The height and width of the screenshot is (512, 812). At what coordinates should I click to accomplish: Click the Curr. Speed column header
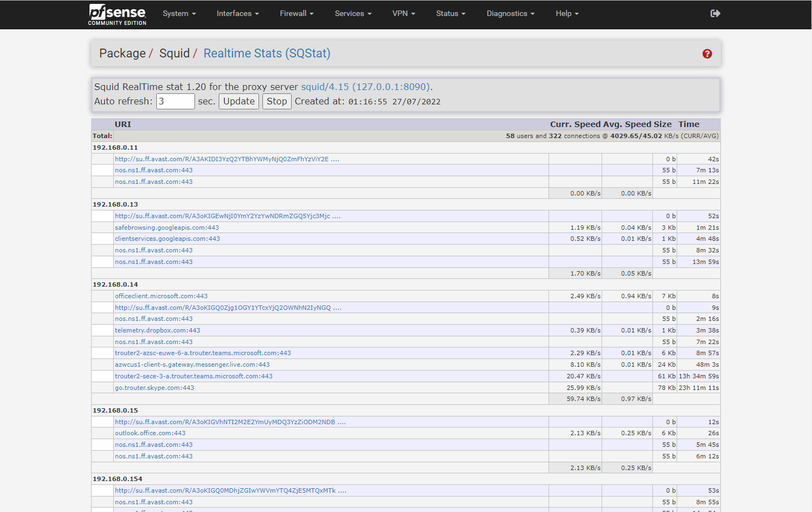pos(575,124)
